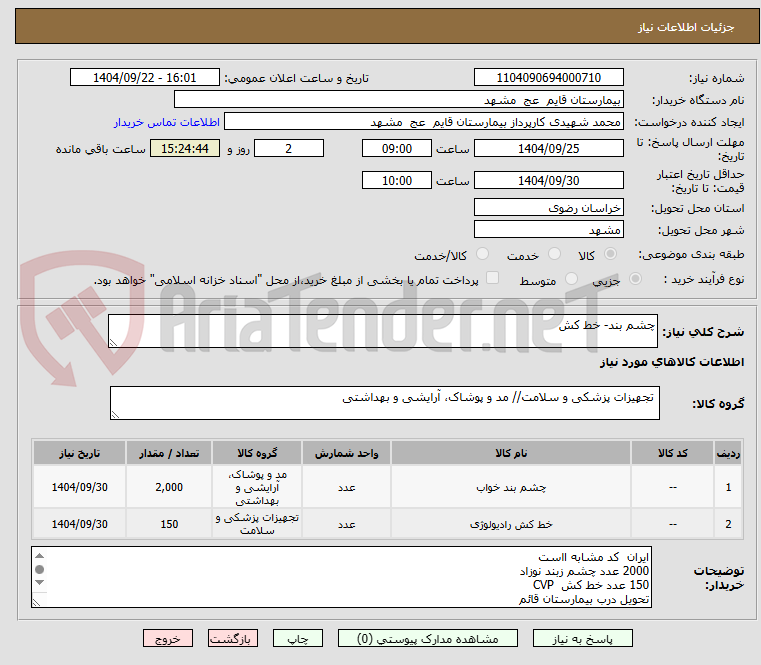Screen dimensions: 761x665
Task: Click the چاپ print button
Action: point(298,638)
